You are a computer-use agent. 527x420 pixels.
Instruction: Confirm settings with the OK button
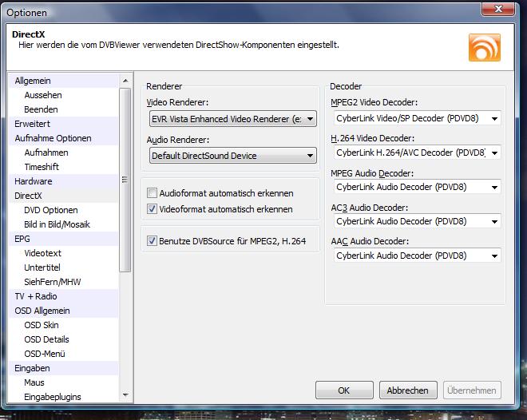pyautogui.click(x=344, y=390)
